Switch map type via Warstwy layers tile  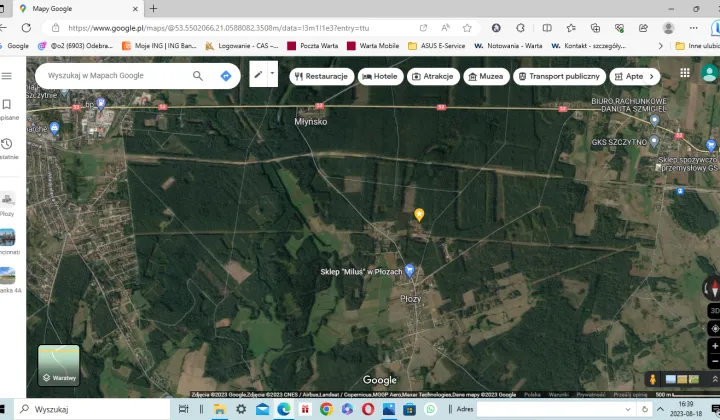[59, 365]
